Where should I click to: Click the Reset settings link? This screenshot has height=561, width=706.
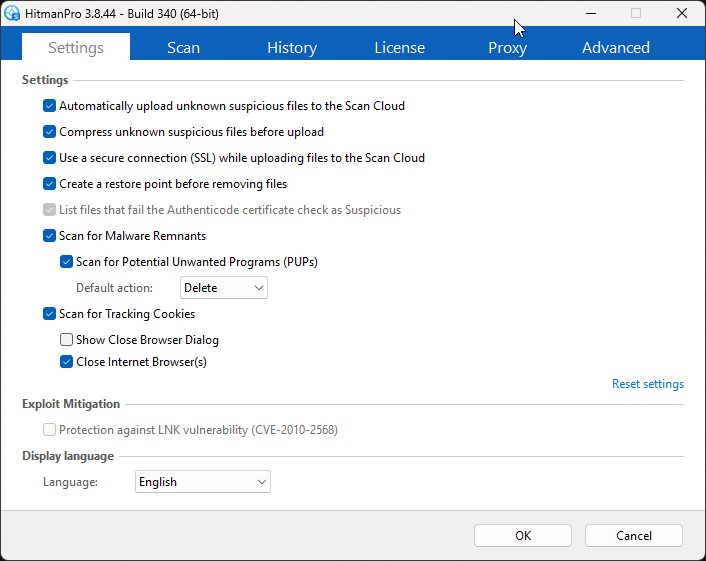click(x=648, y=384)
